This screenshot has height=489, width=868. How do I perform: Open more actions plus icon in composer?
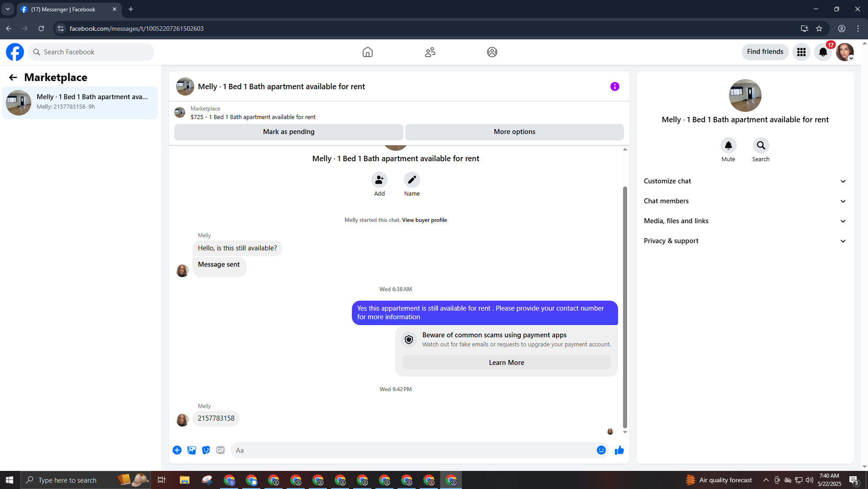pyautogui.click(x=177, y=450)
